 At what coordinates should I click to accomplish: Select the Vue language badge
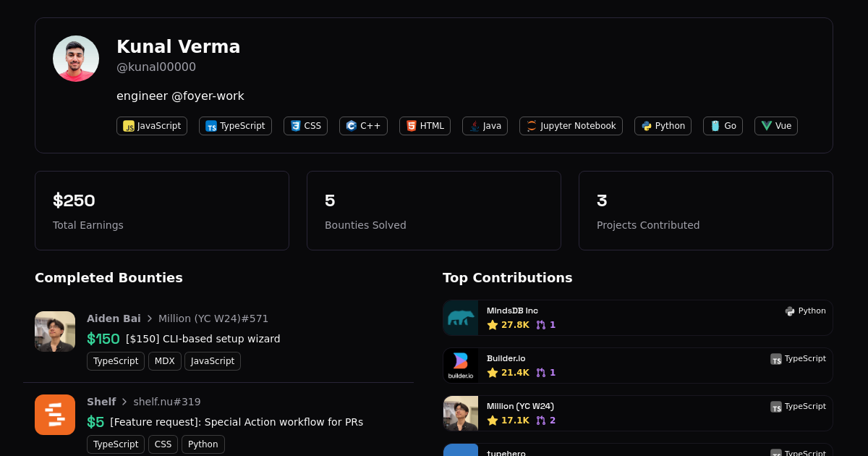pyautogui.click(x=775, y=126)
